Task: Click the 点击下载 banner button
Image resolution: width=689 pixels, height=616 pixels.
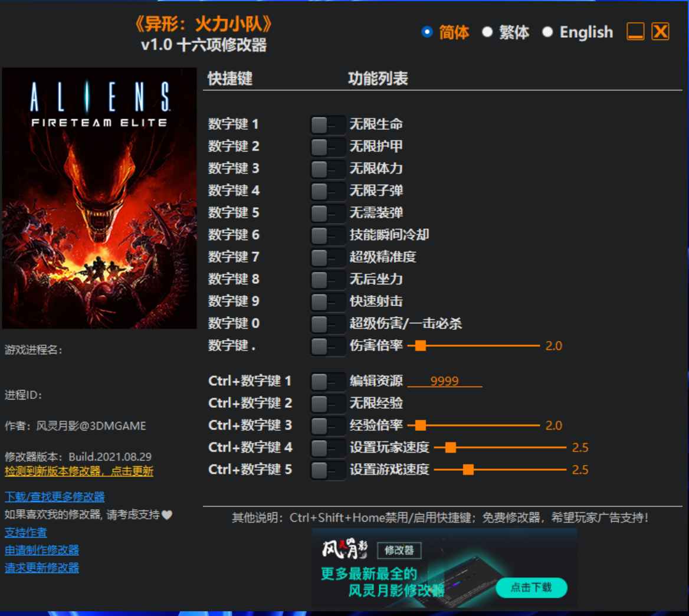Action: tap(531, 587)
